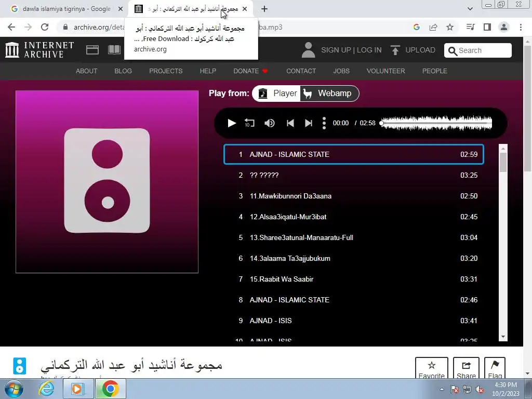Screen dimensions: 532x399
Task: Flag this archive item
Action: coord(495,368)
